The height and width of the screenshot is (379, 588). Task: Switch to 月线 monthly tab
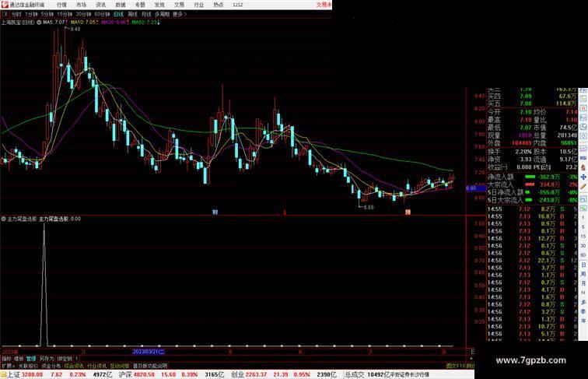[x=146, y=14]
